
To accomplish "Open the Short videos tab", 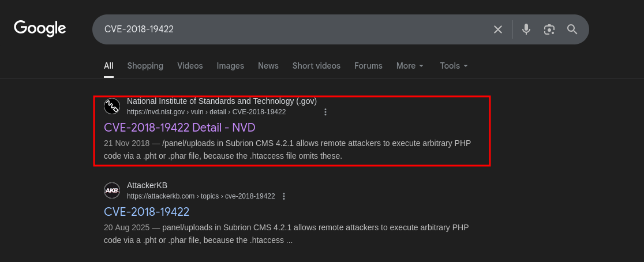I will coord(316,66).
